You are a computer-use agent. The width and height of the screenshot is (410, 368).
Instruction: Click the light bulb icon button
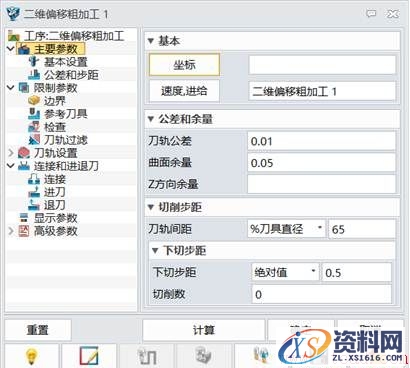(32, 356)
